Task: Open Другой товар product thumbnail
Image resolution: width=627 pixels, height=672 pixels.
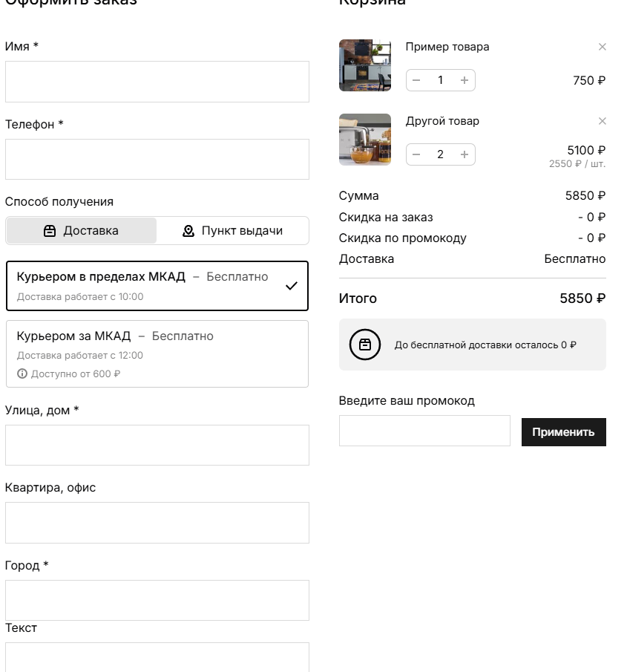Action: (365, 140)
